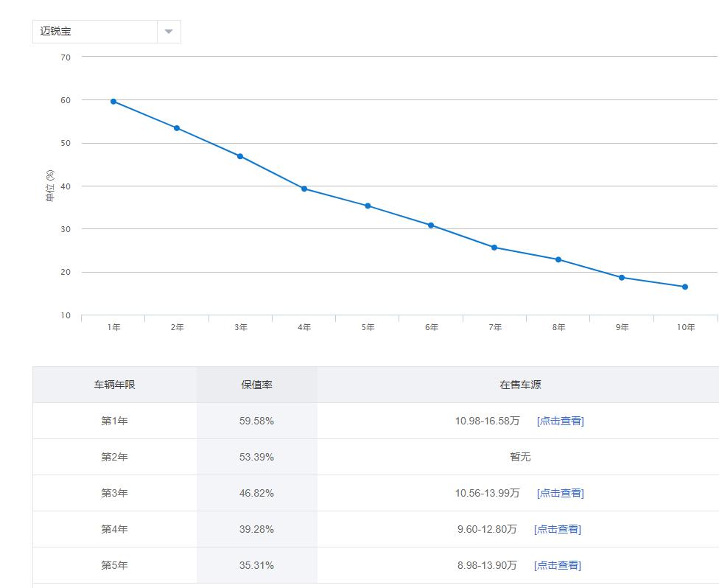
Task: Click the 1年 data point on the chart
Action: pos(113,102)
